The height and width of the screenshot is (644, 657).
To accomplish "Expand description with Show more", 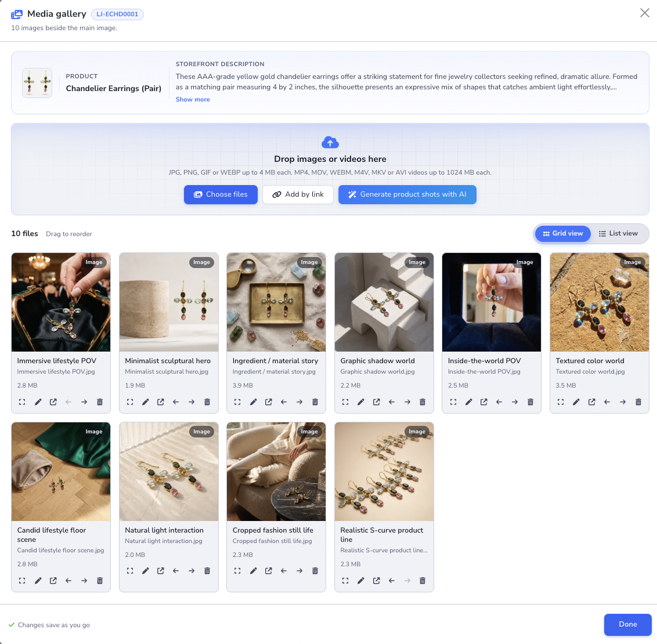I will pos(193,99).
